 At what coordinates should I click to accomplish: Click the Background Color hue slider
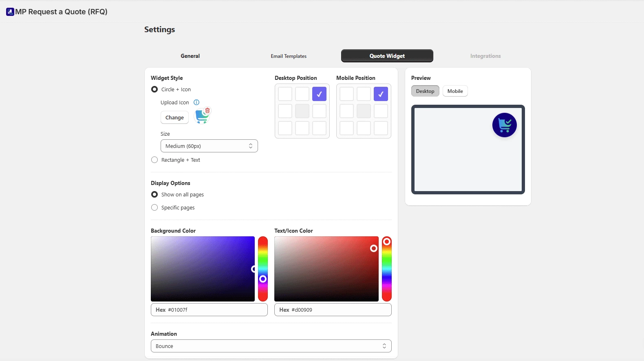[x=263, y=269]
